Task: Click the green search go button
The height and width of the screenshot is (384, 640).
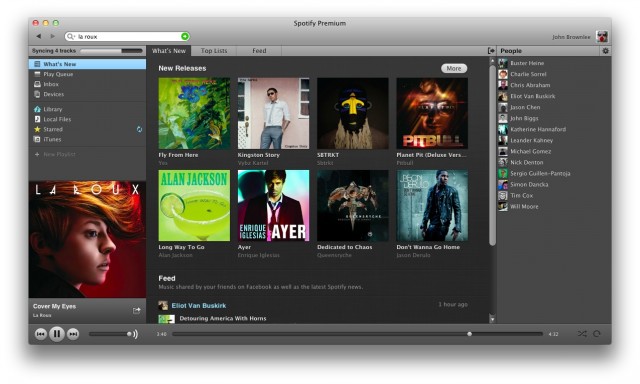Action: click(185, 36)
